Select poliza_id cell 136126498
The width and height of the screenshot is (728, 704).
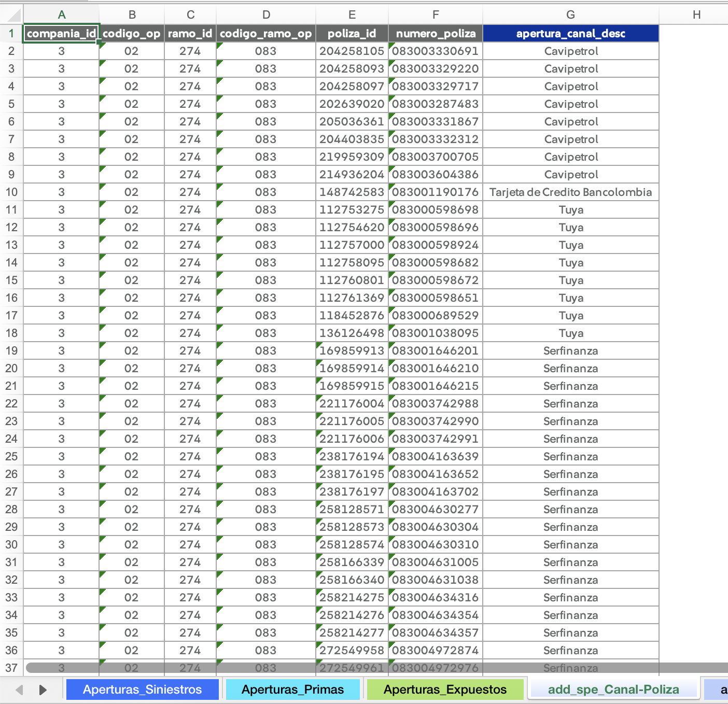click(352, 333)
